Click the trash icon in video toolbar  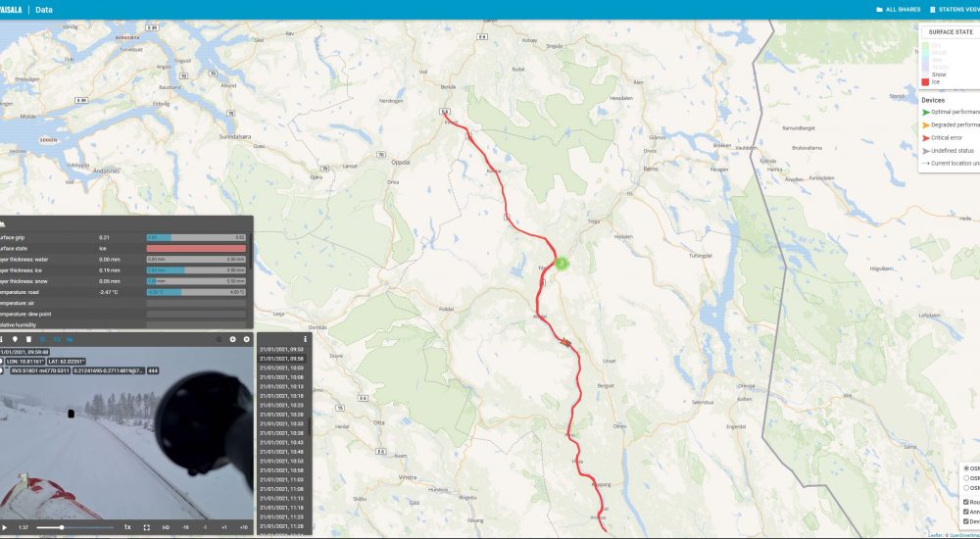coord(28,339)
